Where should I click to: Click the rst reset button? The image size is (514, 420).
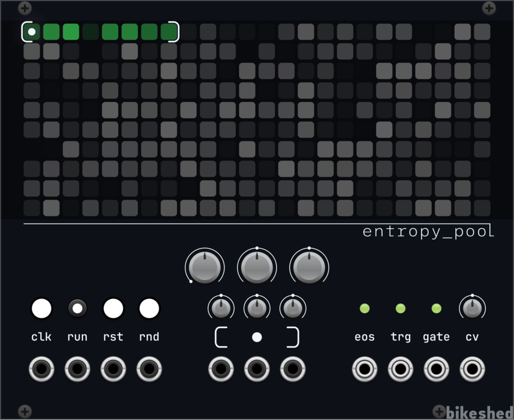tap(113, 308)
